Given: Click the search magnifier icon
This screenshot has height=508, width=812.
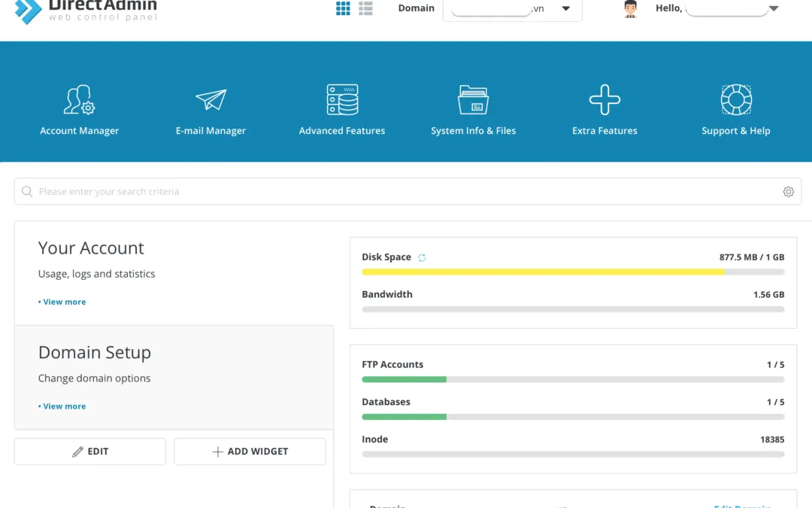Looking at the screenshot, I should (x=27, y=191).
